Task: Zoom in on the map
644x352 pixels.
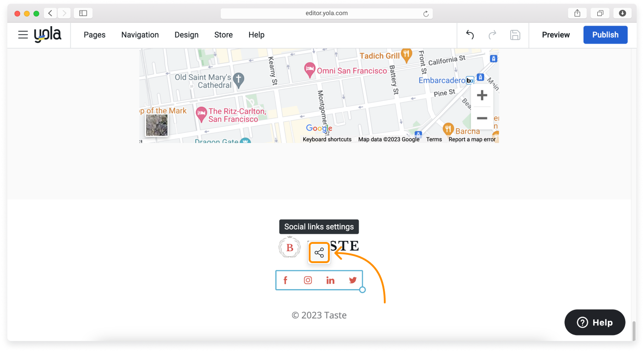Action: tap(482, 95)
